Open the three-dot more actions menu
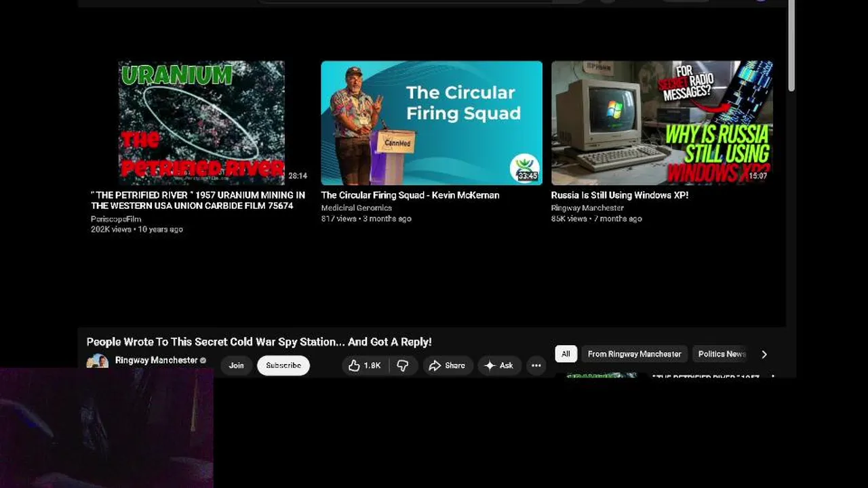Viewport: 868px width, 488px height. click(x=536, y=365)
